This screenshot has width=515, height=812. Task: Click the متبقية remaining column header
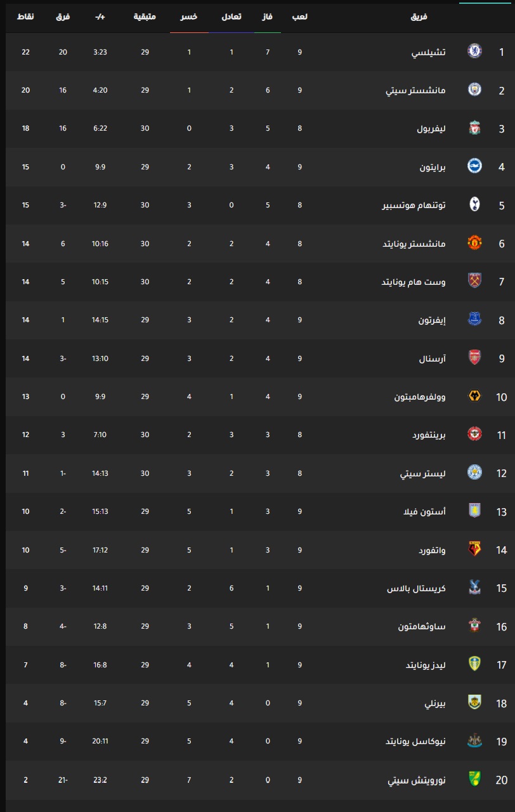[145, 16]
